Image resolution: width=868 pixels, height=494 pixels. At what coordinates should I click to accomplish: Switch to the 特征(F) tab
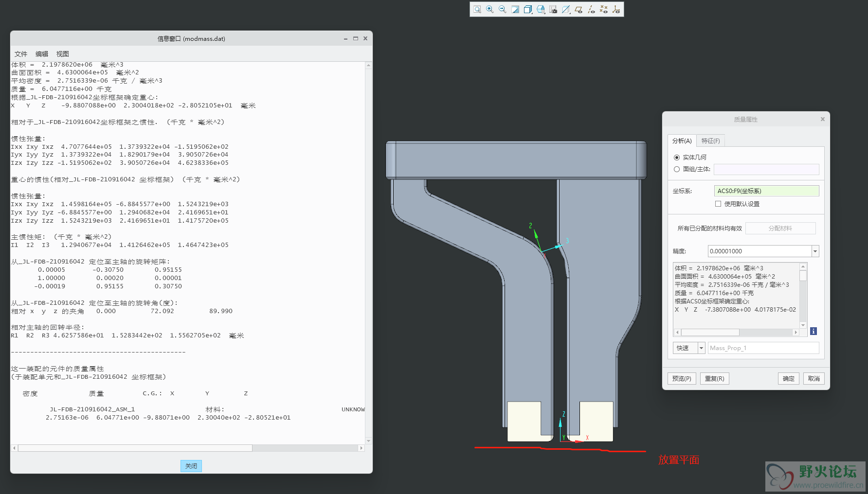point(710,141)
